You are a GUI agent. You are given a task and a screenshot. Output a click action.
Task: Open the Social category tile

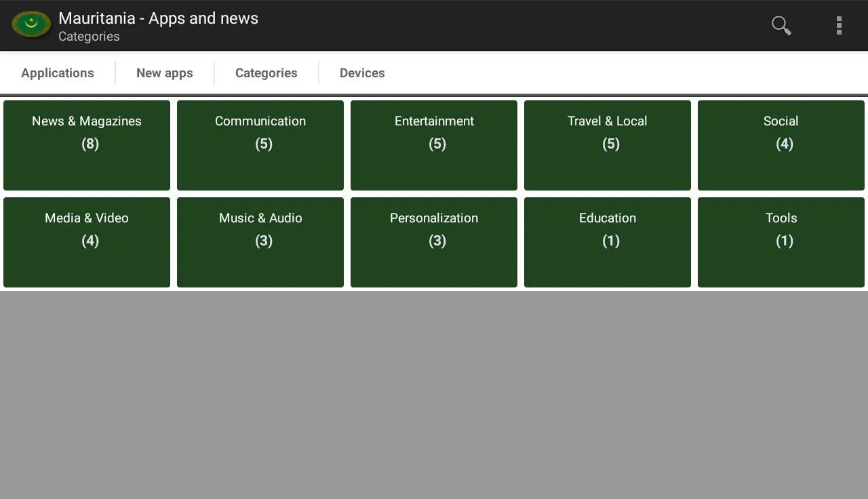coord(781,145)
